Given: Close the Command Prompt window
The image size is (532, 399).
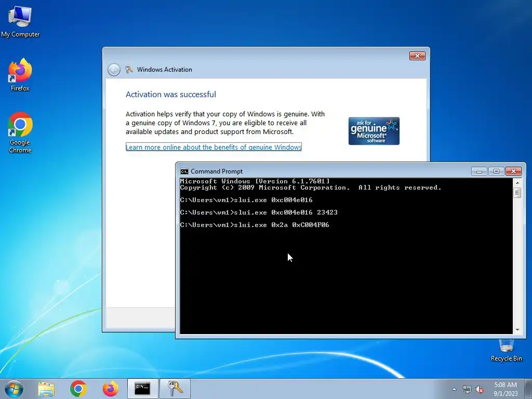Looking at the screenshot, I should coord(513,171).
